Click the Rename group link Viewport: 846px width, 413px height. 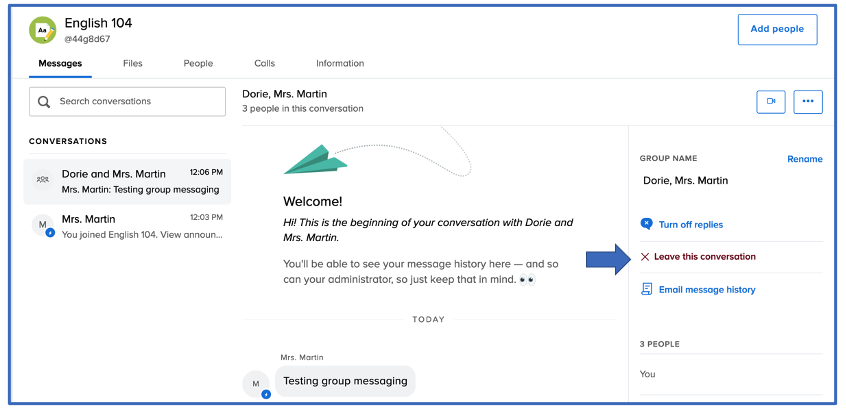click(x=804, y=159)
